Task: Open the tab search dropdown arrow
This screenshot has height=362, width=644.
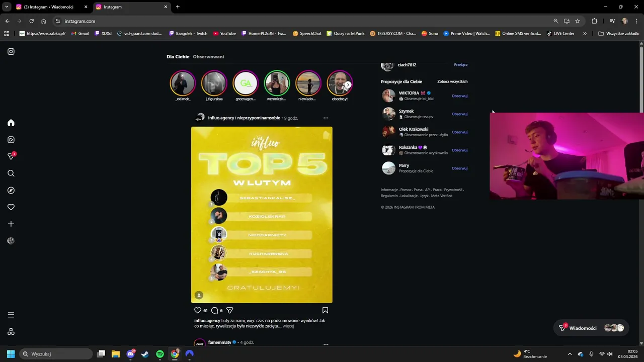Action: click(x=7, y=7)
